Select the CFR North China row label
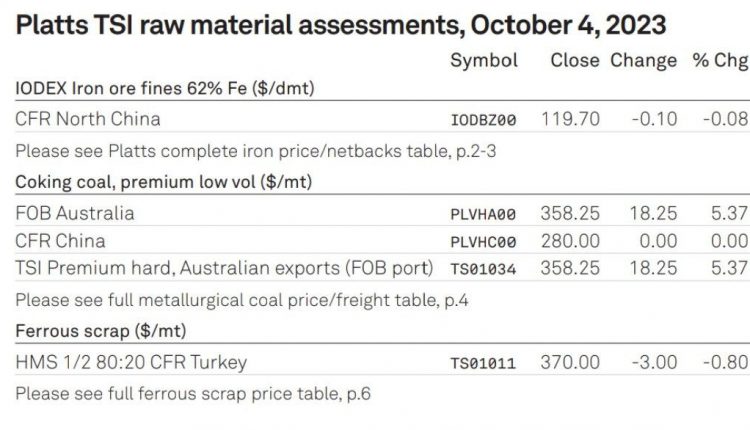This screenshot has height=430, width=750. pos(88,119)
